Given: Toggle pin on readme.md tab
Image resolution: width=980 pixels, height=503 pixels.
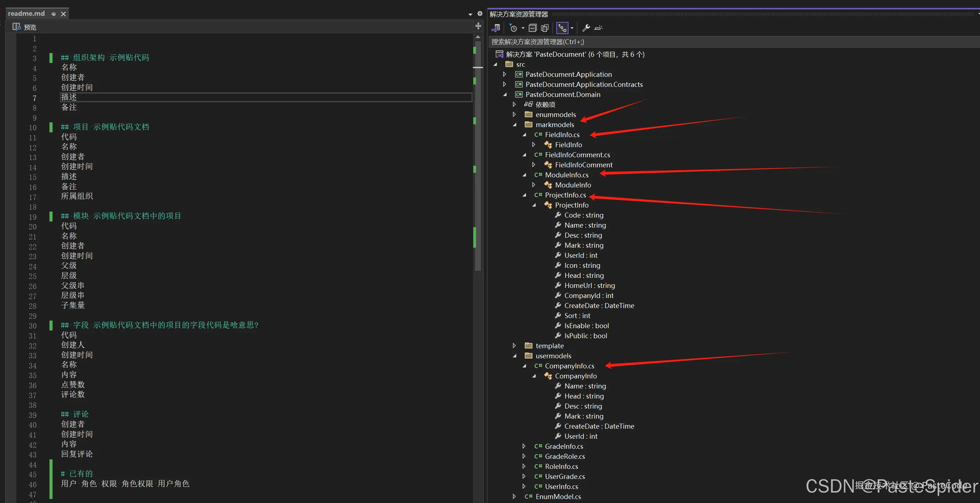Looking at the screenshot, I should [53, 14].
